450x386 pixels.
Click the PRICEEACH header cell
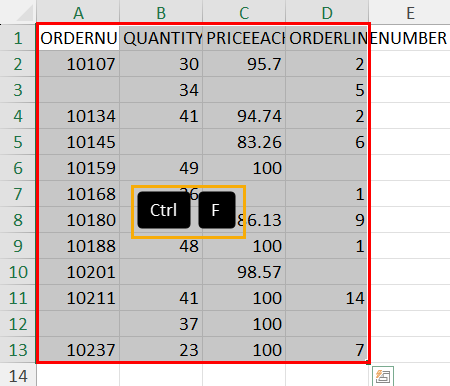point(244,38)
